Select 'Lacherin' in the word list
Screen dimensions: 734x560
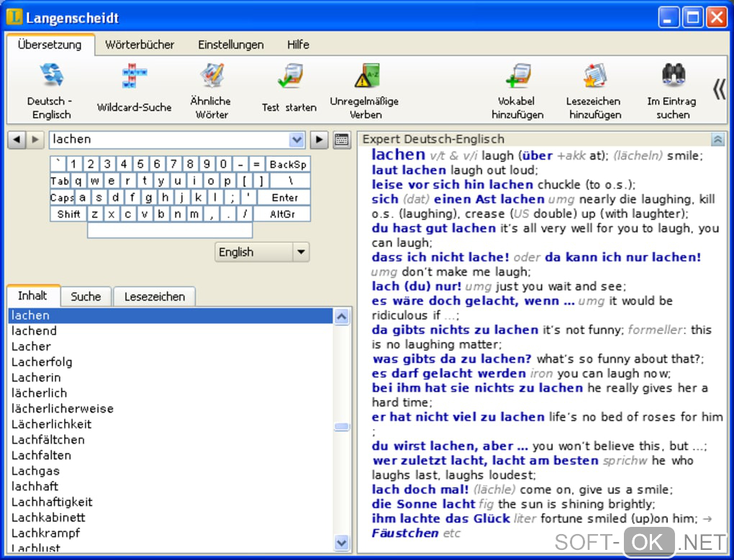[x=171, y=377]
